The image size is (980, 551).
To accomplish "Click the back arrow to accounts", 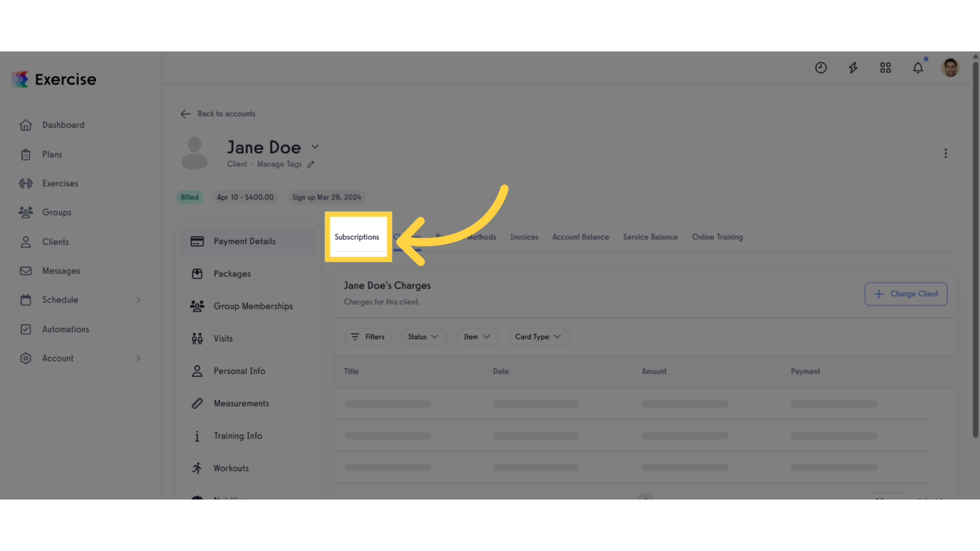I will 185,114.
